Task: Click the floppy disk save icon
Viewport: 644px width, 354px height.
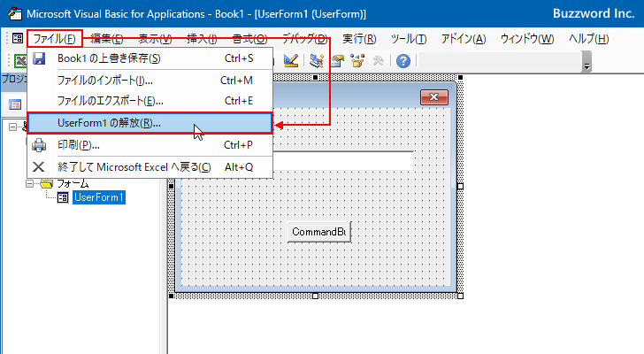Action: (39, 58)
